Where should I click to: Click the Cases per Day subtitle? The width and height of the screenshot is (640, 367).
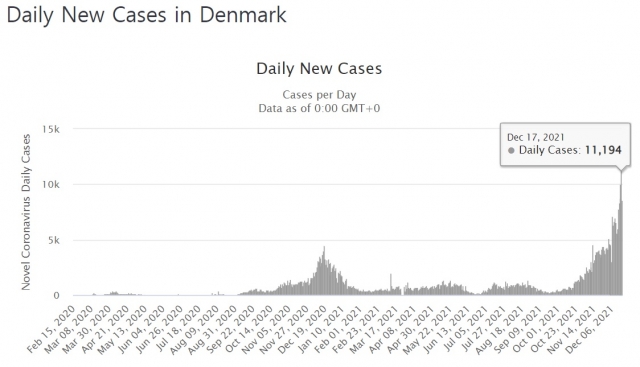point(319,95)
